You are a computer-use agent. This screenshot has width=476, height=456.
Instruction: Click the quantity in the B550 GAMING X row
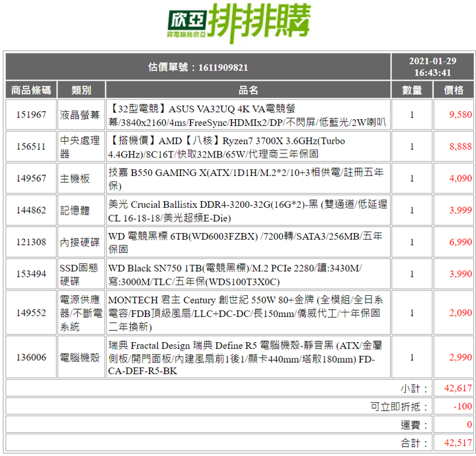(x=412, y=178)
